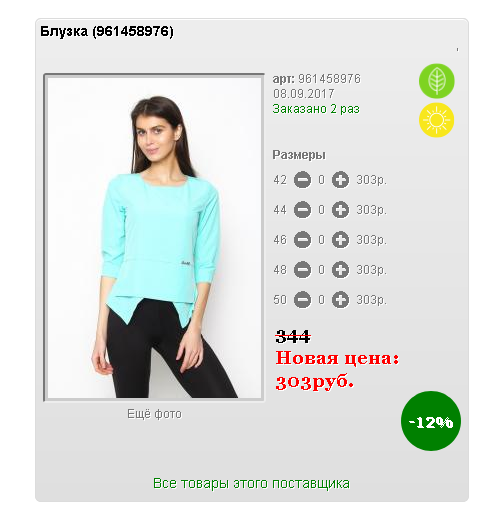Click the quantity field for size 42
The width and height of the screenshot is (478, 508).
(x=321, y=180)
